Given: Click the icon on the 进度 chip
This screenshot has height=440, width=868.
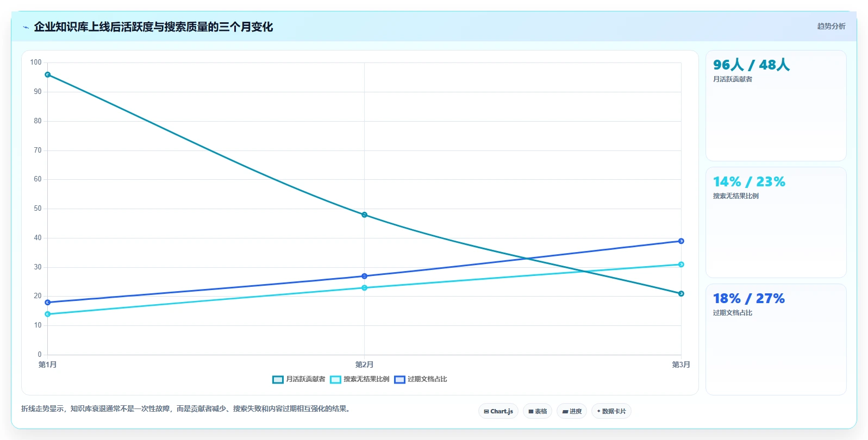Looking at the screenshot, I should [x=565, y=412].
